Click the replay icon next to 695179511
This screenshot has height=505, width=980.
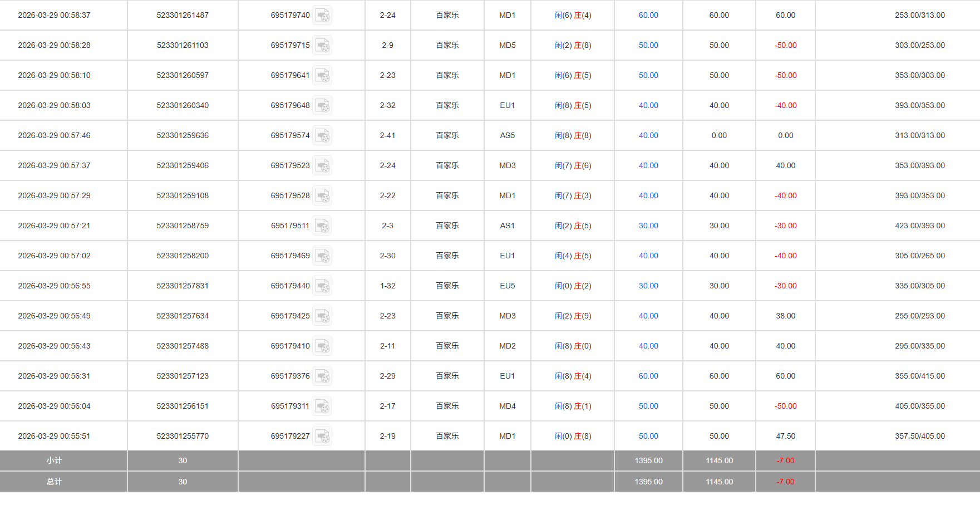click(322, 226)
